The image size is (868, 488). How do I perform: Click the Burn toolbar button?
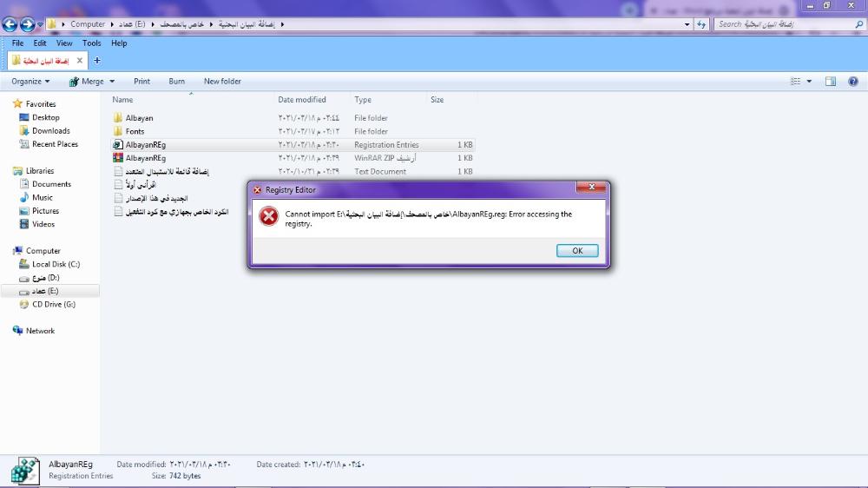(176, 81)
